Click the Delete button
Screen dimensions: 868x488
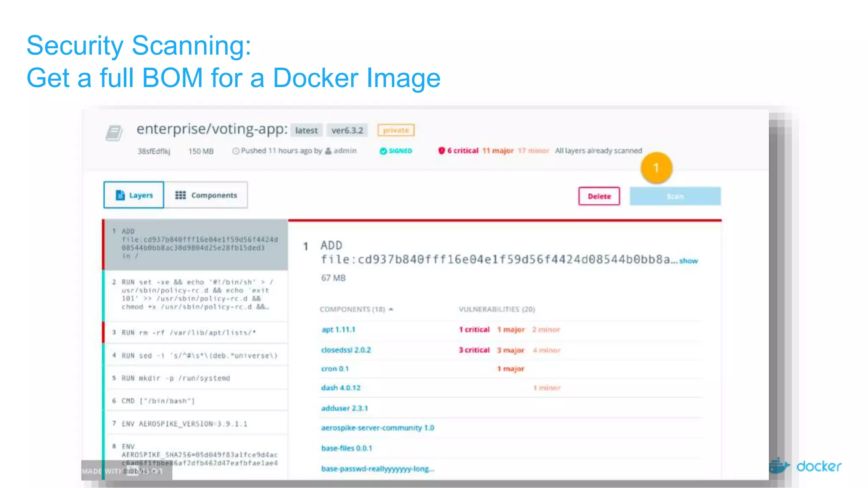pyautogui.click(x=599, y=196)
